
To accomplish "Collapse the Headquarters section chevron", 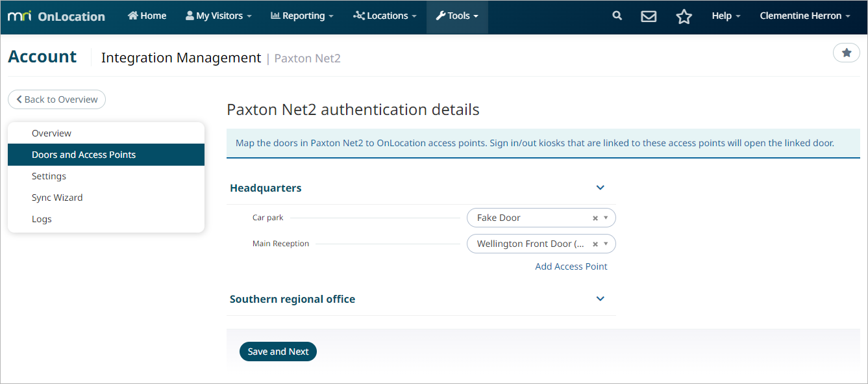I will coord(601,188).
